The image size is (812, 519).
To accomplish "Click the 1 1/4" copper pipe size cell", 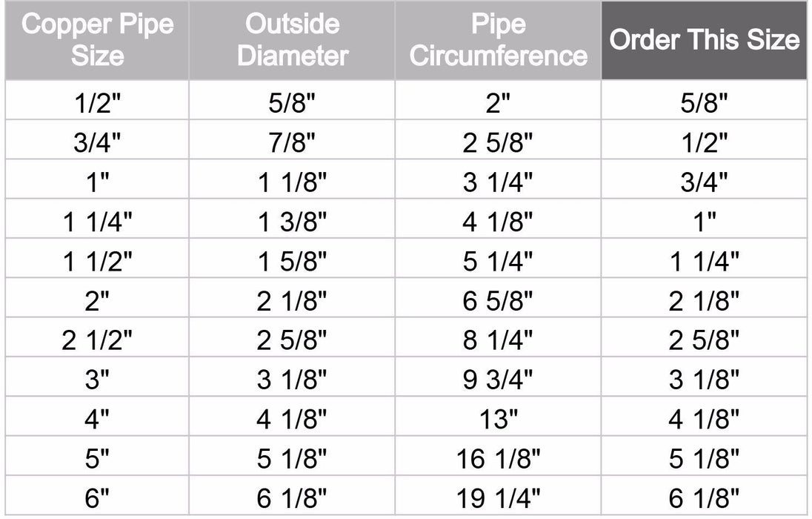I will pos(97,221).
